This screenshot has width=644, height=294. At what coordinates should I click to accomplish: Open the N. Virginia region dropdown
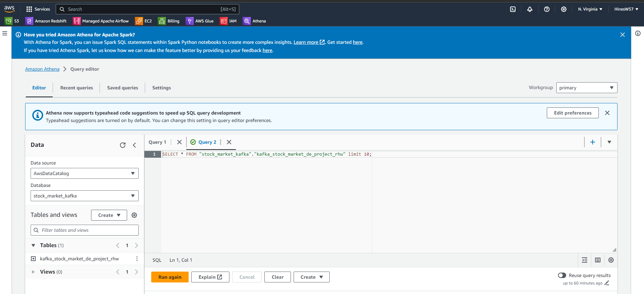(590, 9)
